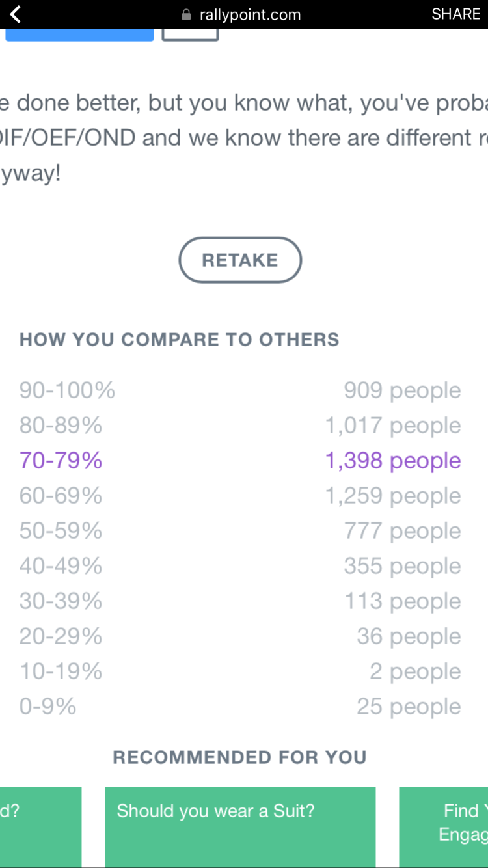Select the 80-89% score range label
The height and width of the screenshot is (868, 488).
click(x=61, y=426)
